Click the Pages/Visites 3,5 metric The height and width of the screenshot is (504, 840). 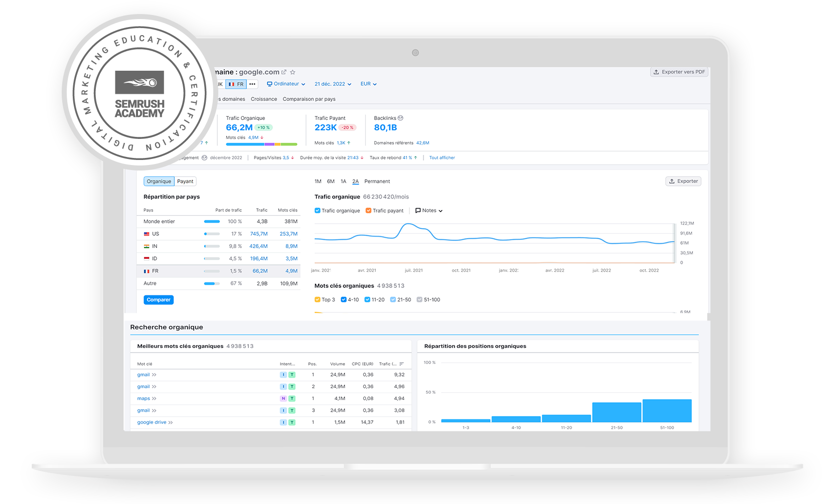pos(274,158)
